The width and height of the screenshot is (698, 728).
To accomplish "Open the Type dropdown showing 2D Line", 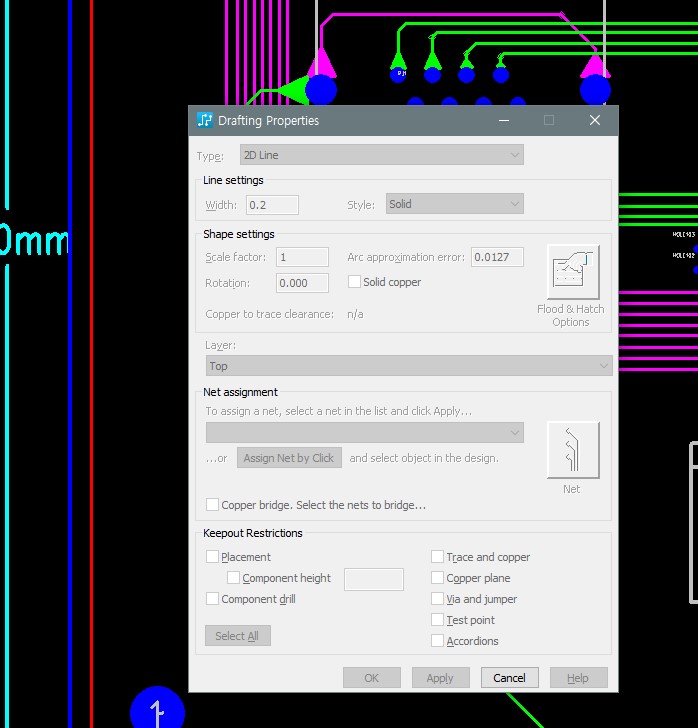I will pos(381,155).
